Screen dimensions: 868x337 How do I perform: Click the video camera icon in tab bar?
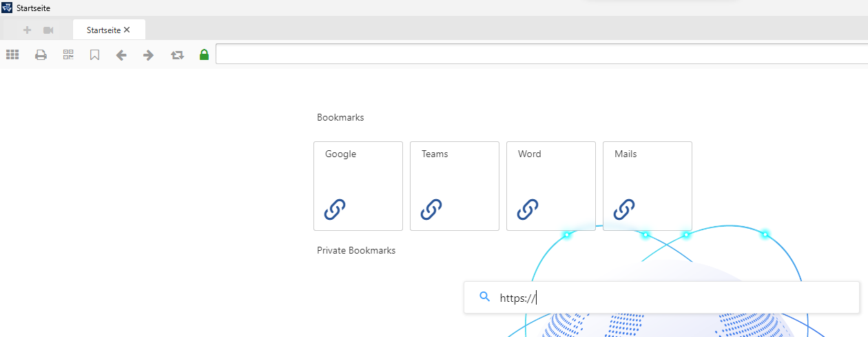[48, 30]
